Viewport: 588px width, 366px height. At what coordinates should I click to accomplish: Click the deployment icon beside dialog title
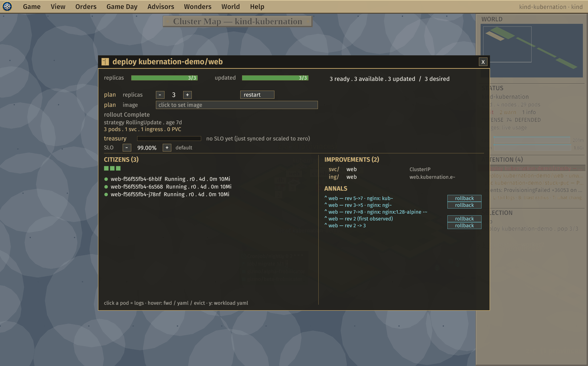tap(105, 62)
